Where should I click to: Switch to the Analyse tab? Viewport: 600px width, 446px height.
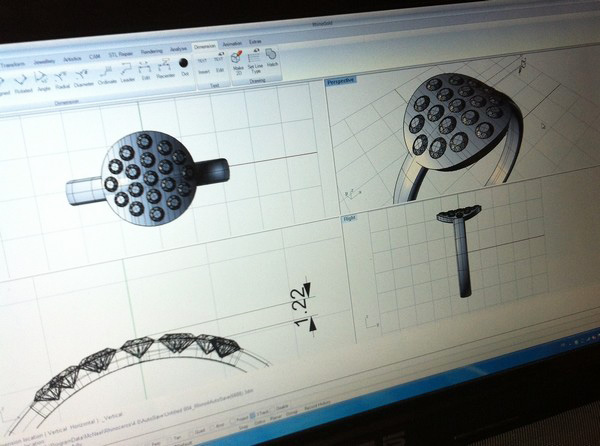pos(179,50)
